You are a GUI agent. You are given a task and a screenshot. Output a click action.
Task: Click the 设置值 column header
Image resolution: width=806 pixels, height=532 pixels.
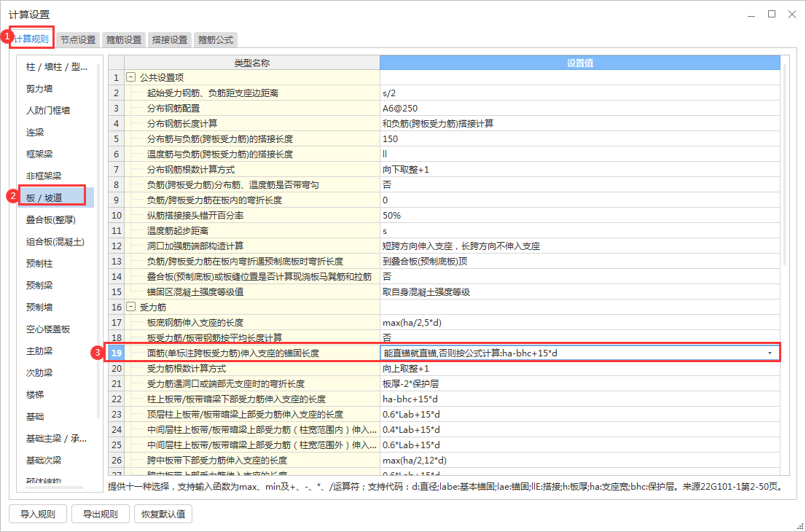(580, 63)
